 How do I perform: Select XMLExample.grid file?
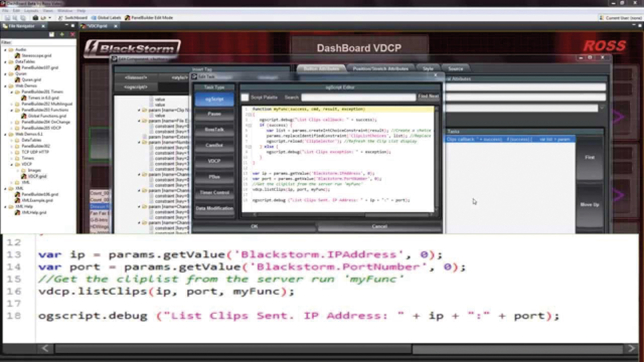[34, 201]
